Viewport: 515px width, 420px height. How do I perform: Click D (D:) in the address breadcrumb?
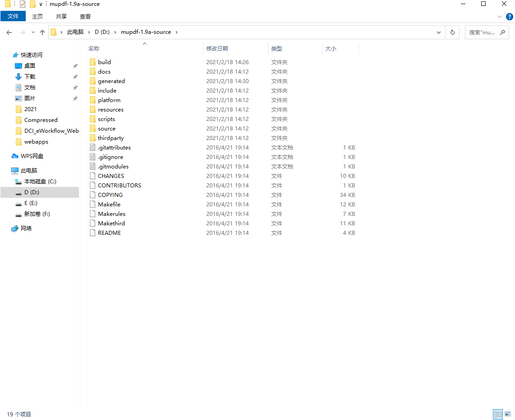[x=102, y=32]
